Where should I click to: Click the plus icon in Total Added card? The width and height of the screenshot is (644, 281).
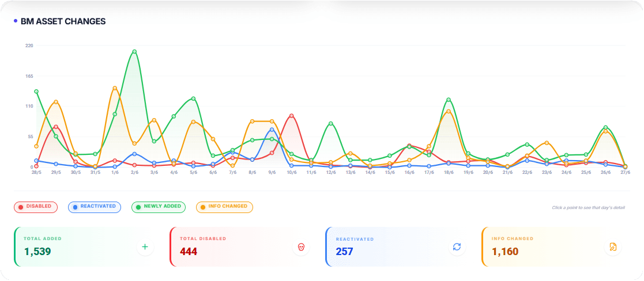[145, 247]
